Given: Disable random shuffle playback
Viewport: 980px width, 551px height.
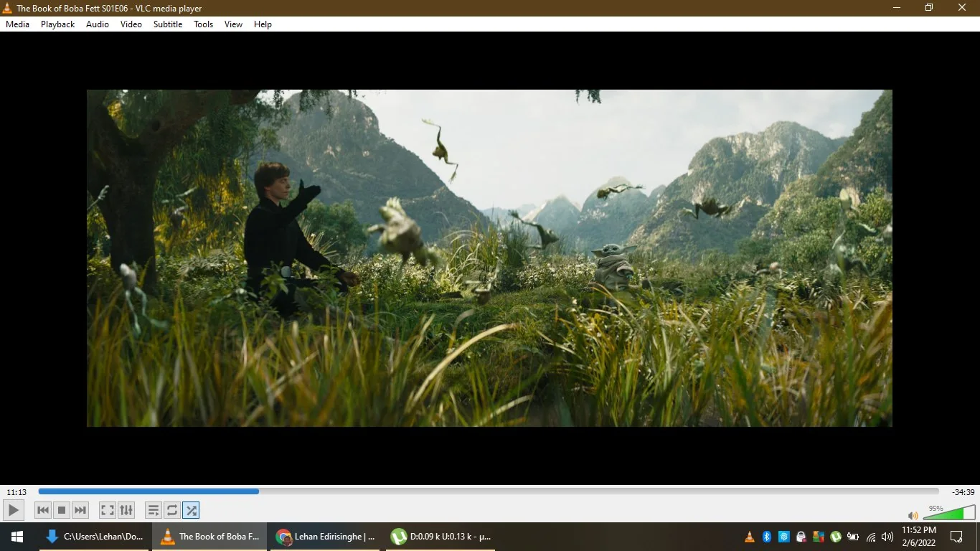Looking at the screenshot, I should [x=191, y=510].
